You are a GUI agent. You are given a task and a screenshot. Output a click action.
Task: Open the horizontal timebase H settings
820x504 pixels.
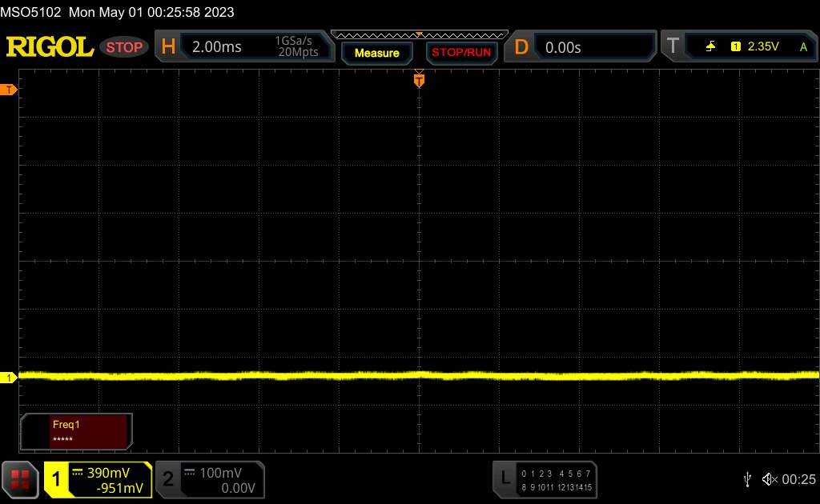(x=168, y=47)
